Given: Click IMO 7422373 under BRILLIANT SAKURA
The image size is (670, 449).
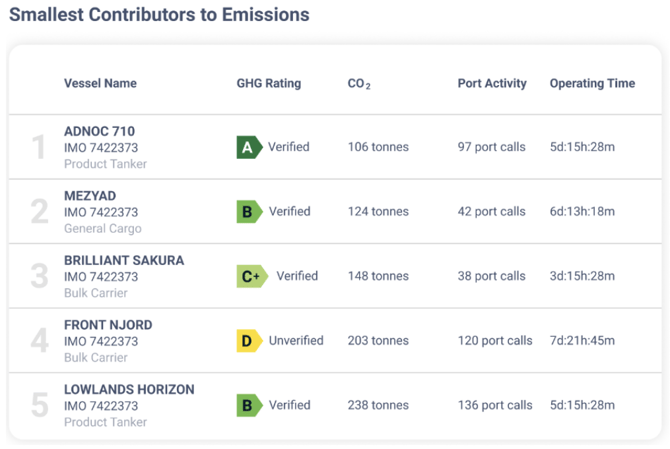Looking at the screenshot, I should 101,277.
